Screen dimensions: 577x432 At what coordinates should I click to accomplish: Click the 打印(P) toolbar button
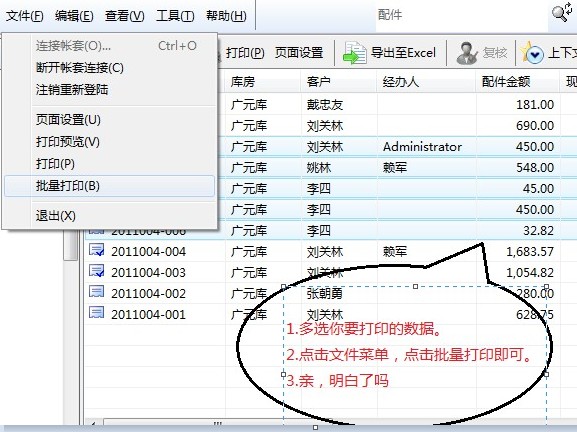[x=245, y=53]
